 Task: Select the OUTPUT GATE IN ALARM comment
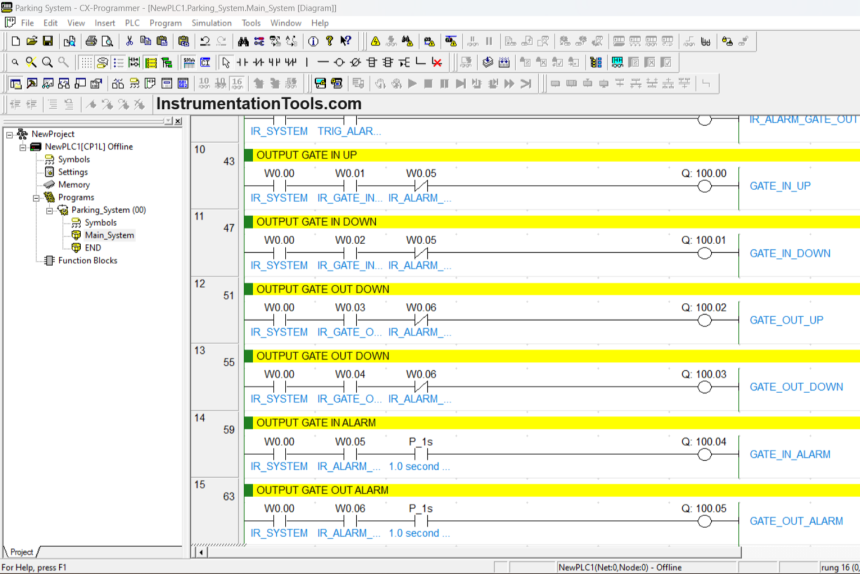(316, 423)
